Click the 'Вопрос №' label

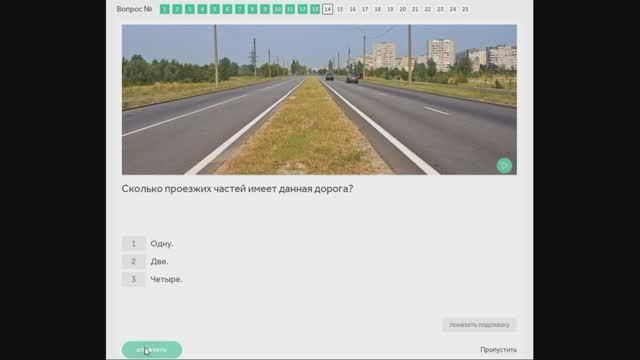click(x=134, y=9)
